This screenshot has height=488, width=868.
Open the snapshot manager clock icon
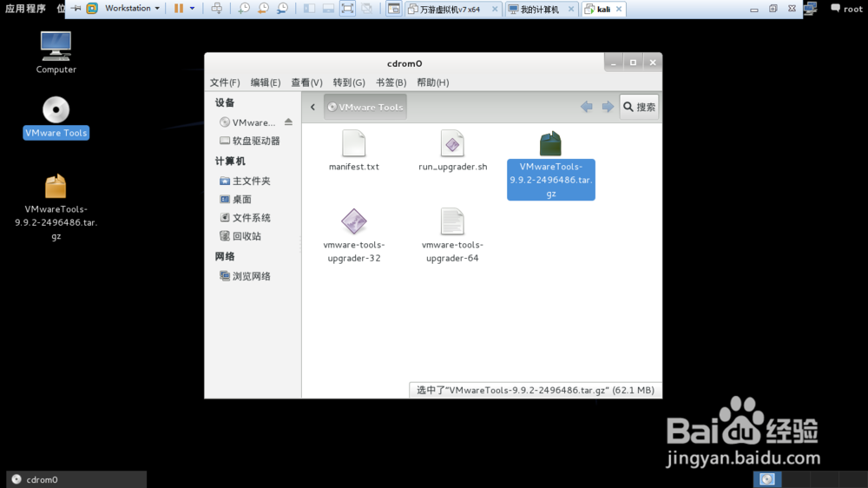point(282,9)
